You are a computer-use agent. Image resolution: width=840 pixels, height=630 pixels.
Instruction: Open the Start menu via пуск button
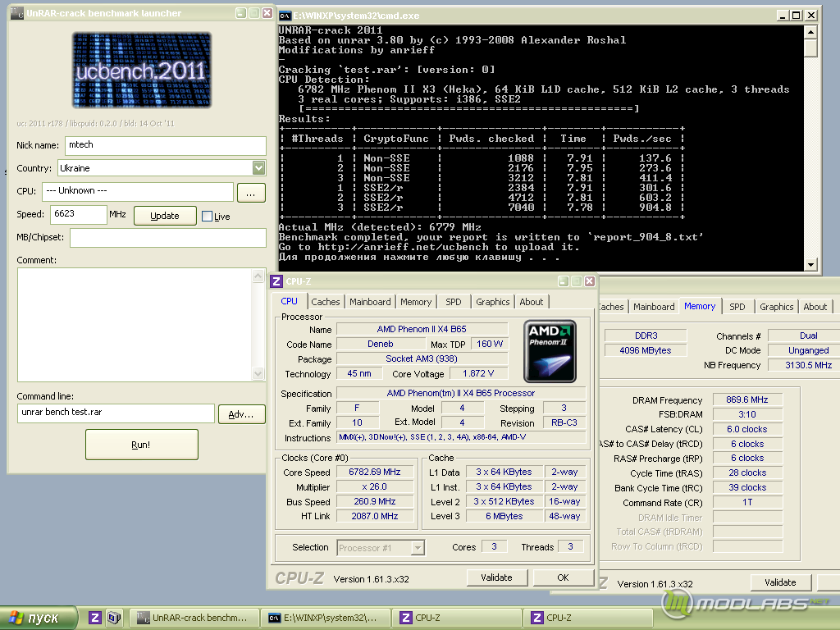point(39,618)
